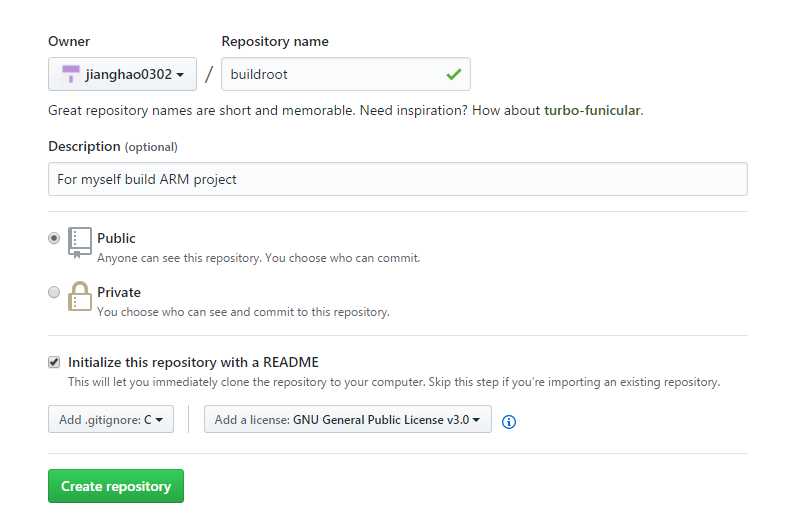Image resolution: width=785 pixels, height=518 pixels.
Task: Click the Description input field
Action: pyautogui.click(x=398, y=179)
